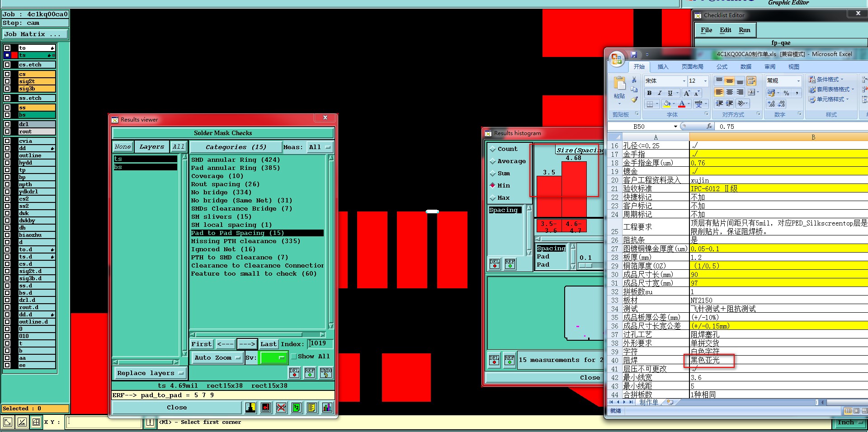Go to the next result with ---> button
This screenshot has width=868, height=432.
pos(247,344)
